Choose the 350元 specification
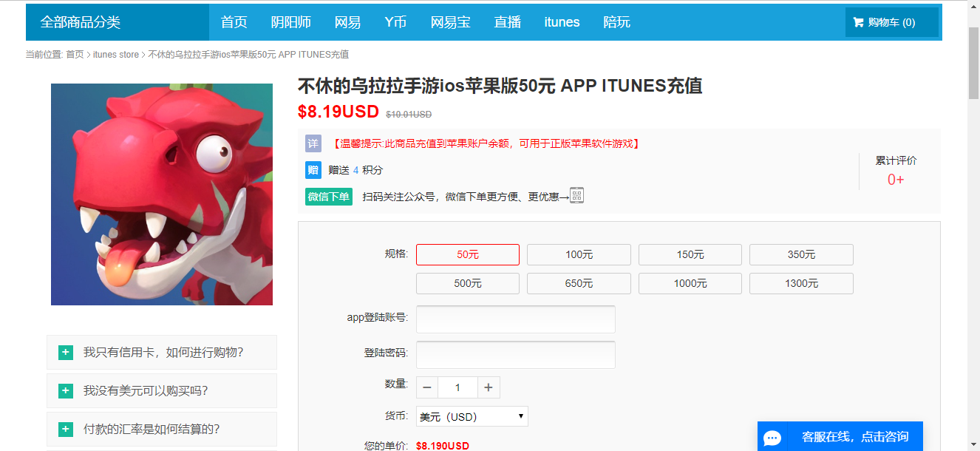Image resolution: width=980 pixels, height=451 pixels. [x=801, y=254]
